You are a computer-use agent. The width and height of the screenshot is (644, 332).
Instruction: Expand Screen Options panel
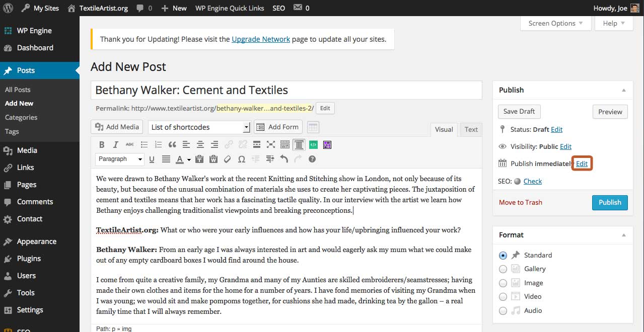[555, 23]
